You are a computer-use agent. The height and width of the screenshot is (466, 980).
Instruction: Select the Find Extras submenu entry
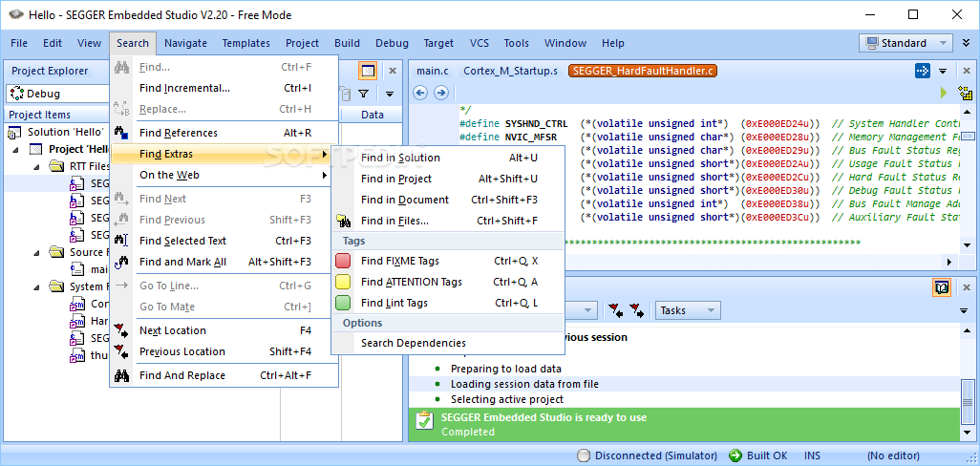click(x=224, y=154)
